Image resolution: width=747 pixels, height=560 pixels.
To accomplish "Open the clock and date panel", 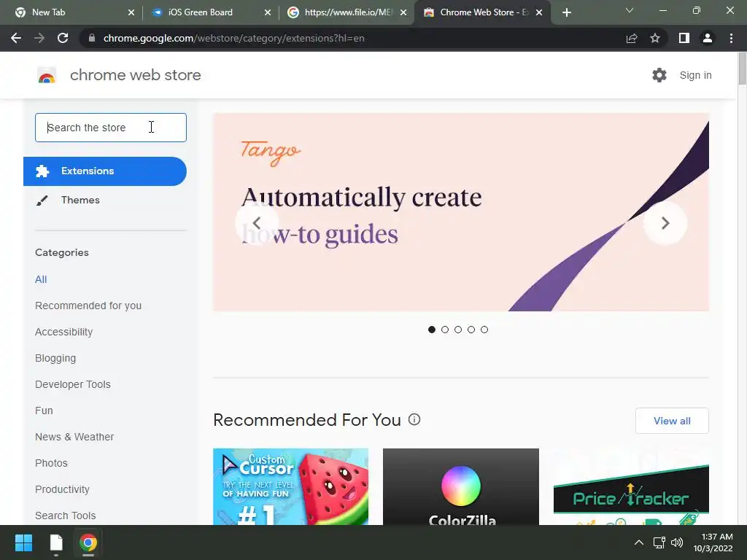I will pyautogui.click(x=713, y=542).
